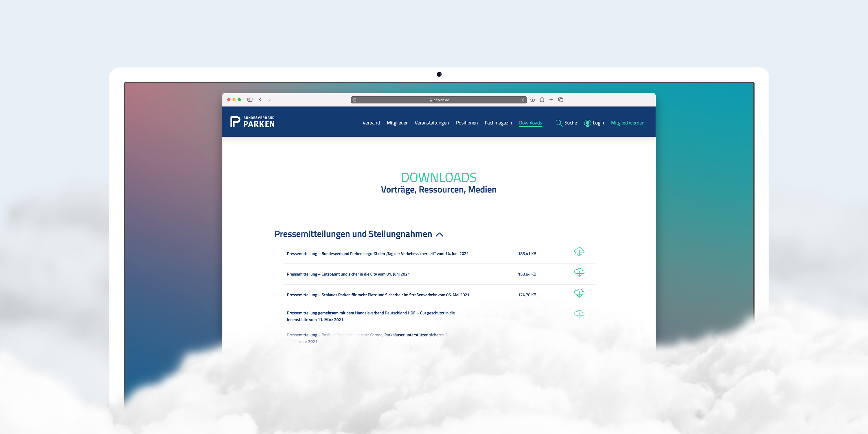Open tab overview icon in Safari
Image resolution: width=868 pixels, height=434 pixels.
point(561,100)
